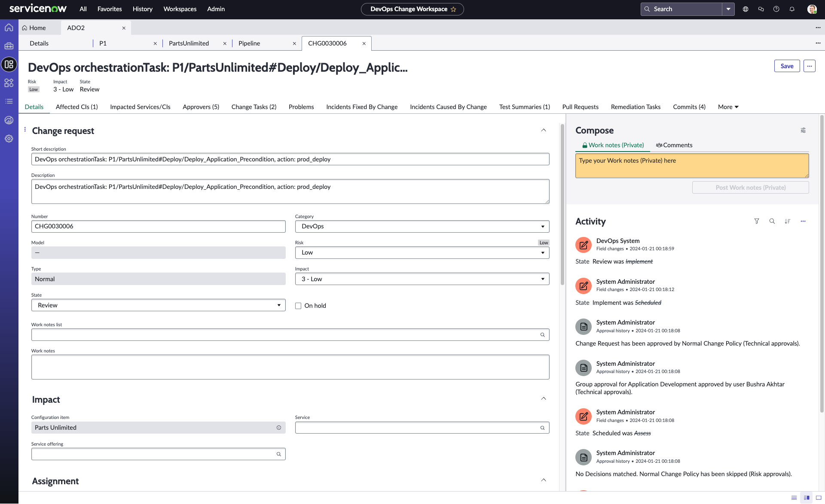Close the ADO2 tab
The width and height of the screenshot is (825, 504).
point(124,28)
